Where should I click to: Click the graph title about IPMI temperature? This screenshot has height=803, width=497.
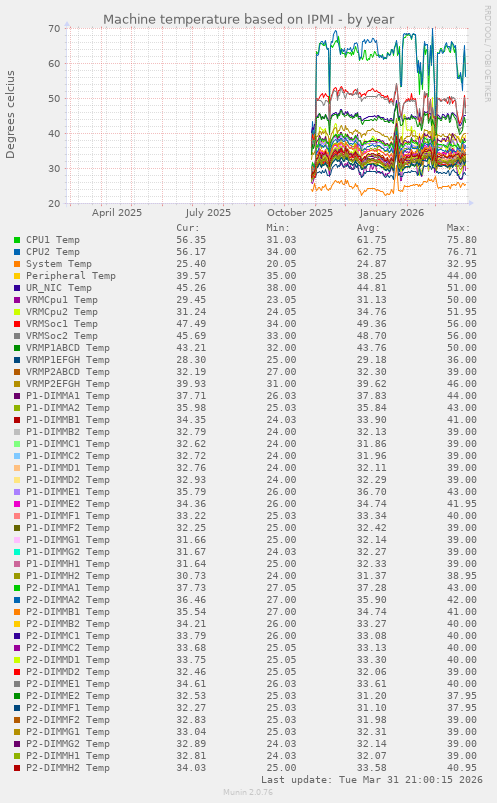click(x=248, y=19)
